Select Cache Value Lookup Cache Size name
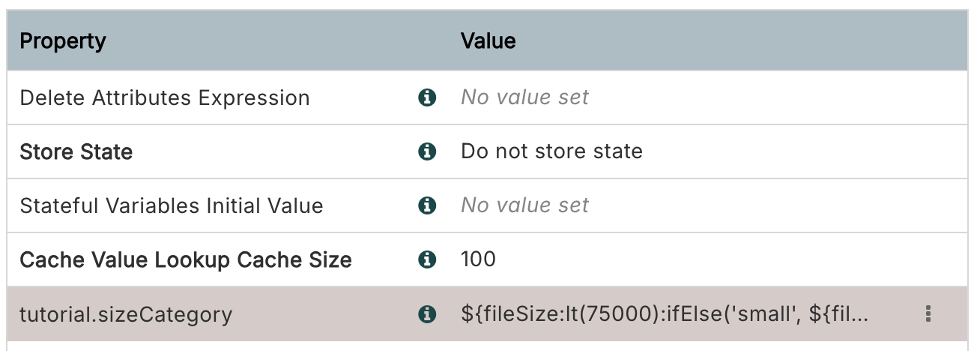 coord(185,259)
